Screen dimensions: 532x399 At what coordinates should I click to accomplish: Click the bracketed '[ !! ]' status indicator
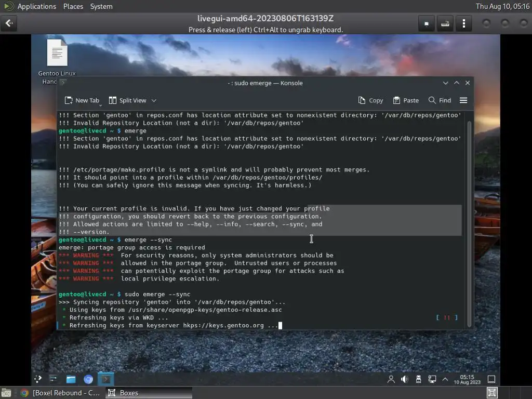coord(447,317)
